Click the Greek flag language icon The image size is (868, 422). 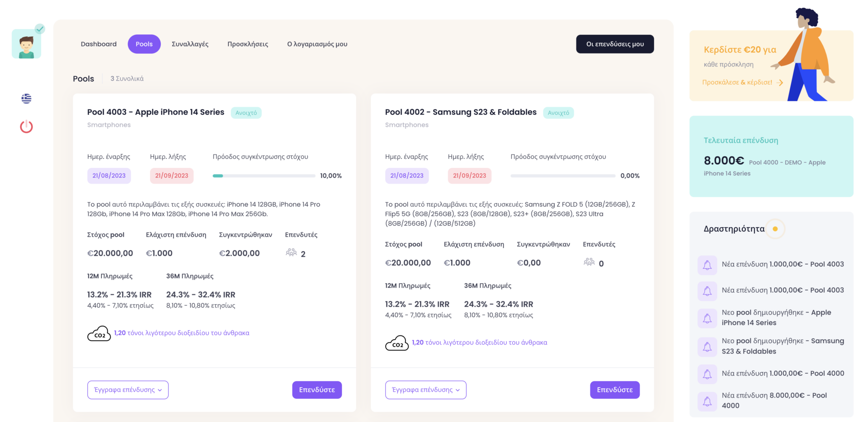(26, 98)
